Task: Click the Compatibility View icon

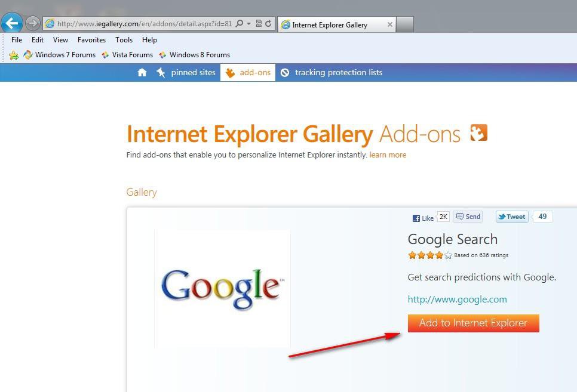Action: coord(259,23)
